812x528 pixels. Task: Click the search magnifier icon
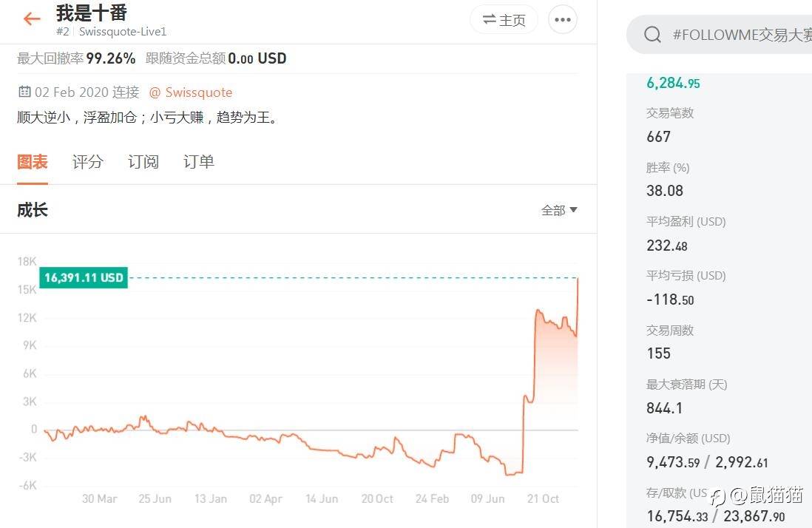coord(652,35)
